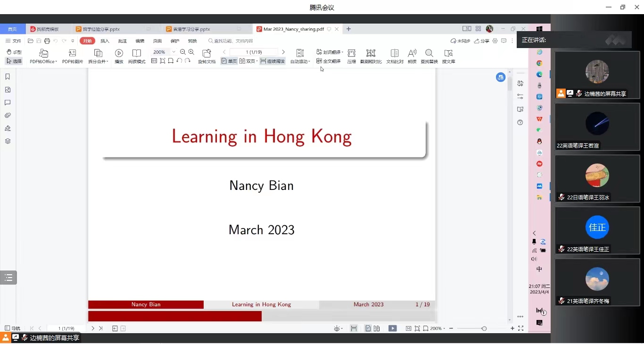This screenshot has width=644, height=344.
Task: Open the 插入 Insert ribbon tab
Action: (x=105, y=41)
